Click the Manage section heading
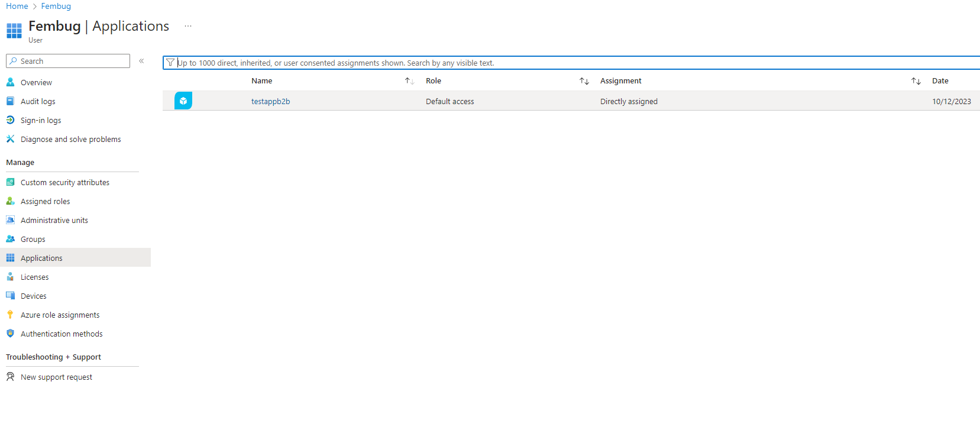Image resolution: width=980 pixels, height=446 pixels. coord(20,163)
